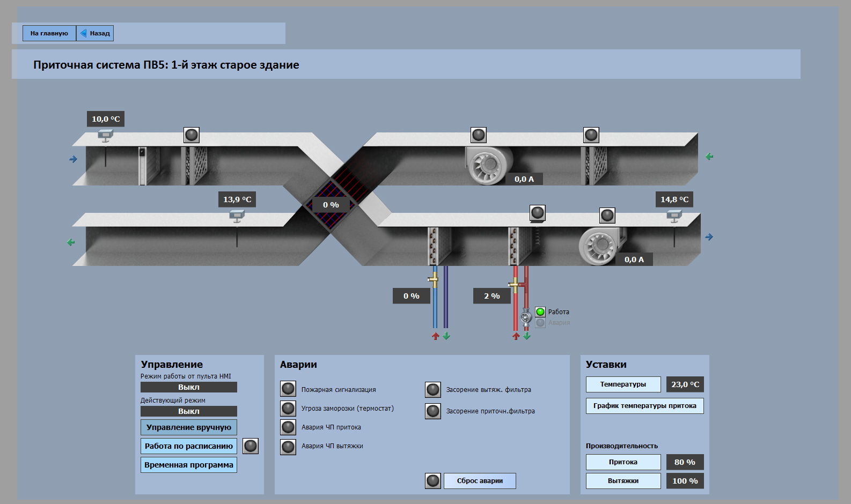
Task: Click the green Работа pump status indicator
Action: coord(540,312)
